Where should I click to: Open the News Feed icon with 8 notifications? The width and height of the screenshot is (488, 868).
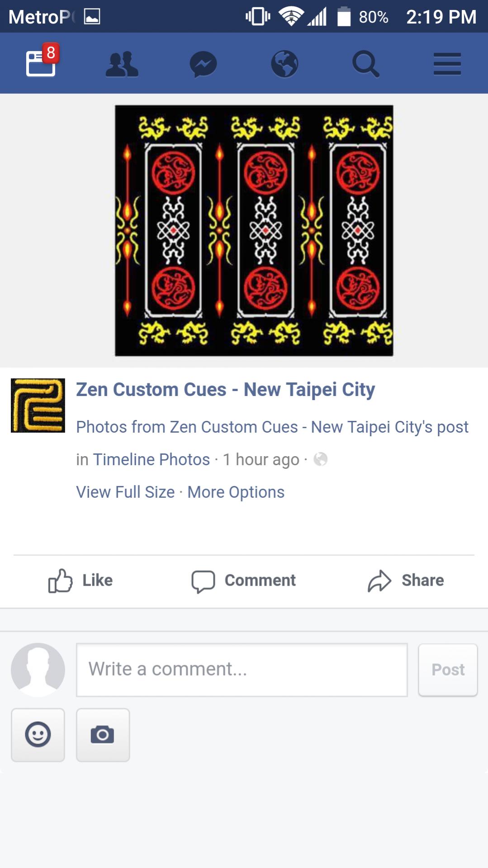[x=42, y=62]
